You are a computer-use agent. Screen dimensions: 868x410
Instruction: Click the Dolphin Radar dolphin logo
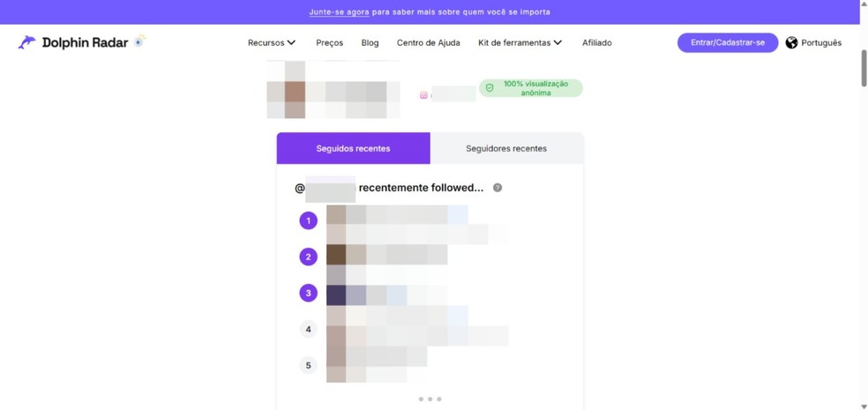tap(27, 42)
